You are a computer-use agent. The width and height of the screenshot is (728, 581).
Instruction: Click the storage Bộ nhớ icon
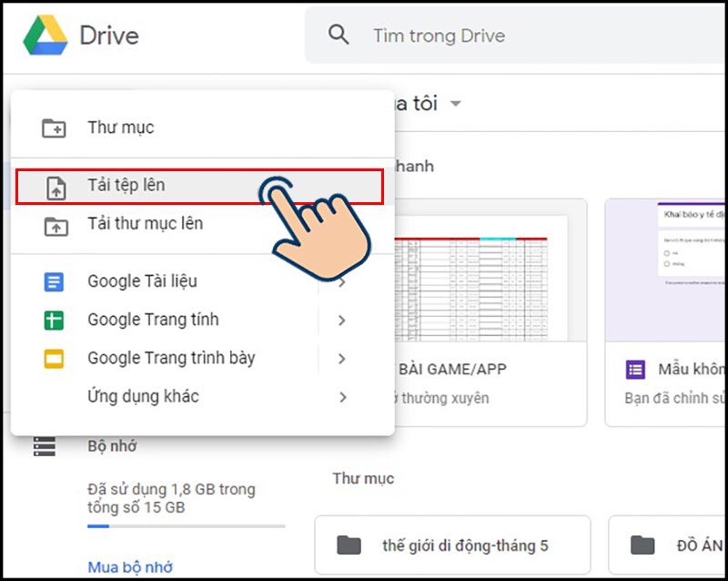pyautogui.click(x=45, y=446)
